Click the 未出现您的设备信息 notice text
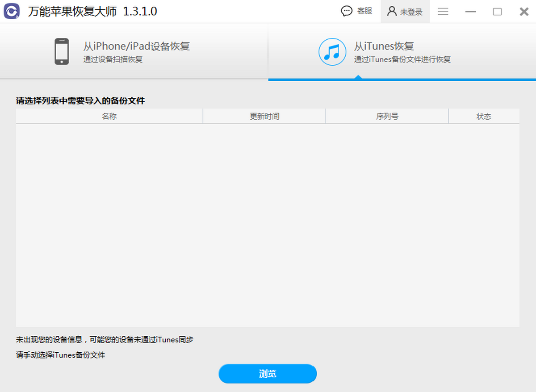This screenshot has height=392, width=536. point(105,340)
